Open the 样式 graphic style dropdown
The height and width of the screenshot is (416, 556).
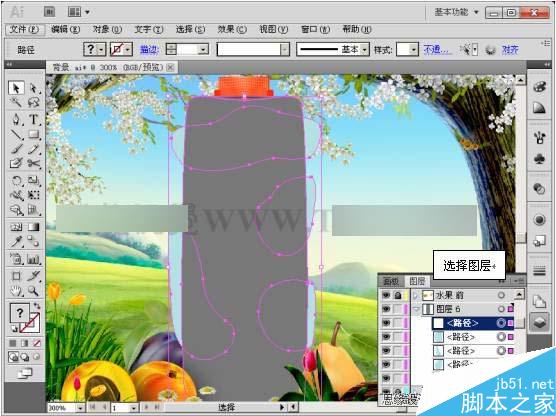point(414,50)
